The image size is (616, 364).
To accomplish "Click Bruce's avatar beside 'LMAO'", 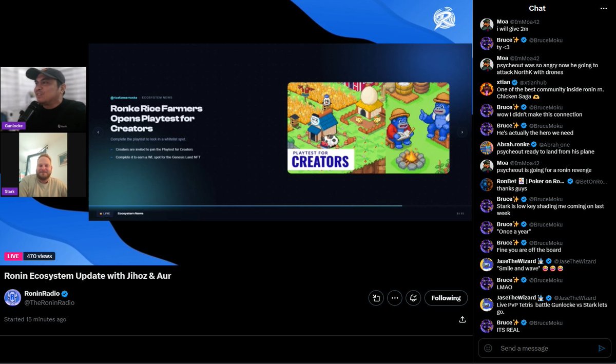I will [487, 283].
